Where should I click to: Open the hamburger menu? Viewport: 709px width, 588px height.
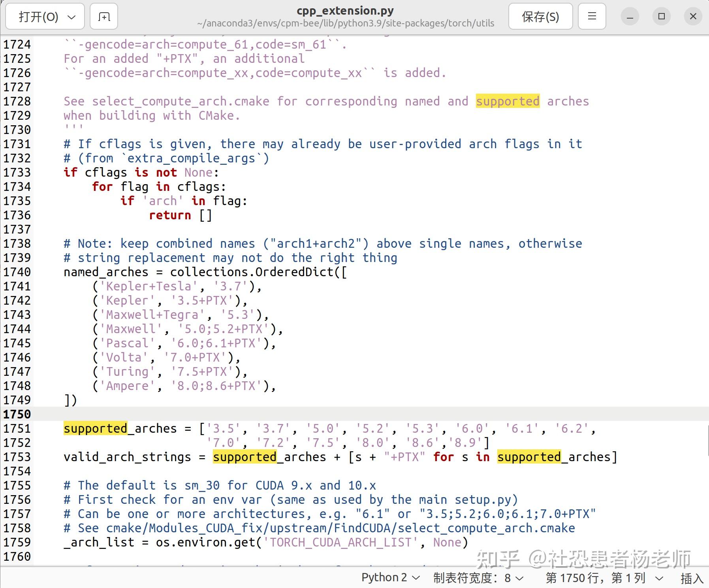click(x=592, y=17)
